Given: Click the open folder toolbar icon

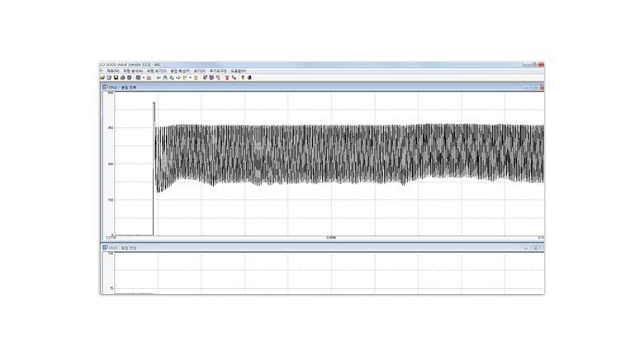Looking at the screenshot, I should pyautogui.click(x=102, y=78).
